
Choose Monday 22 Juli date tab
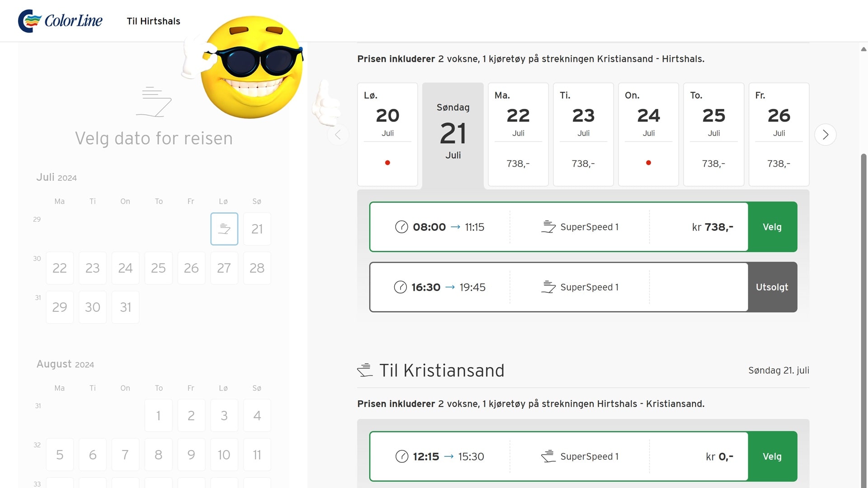point(518,134)
